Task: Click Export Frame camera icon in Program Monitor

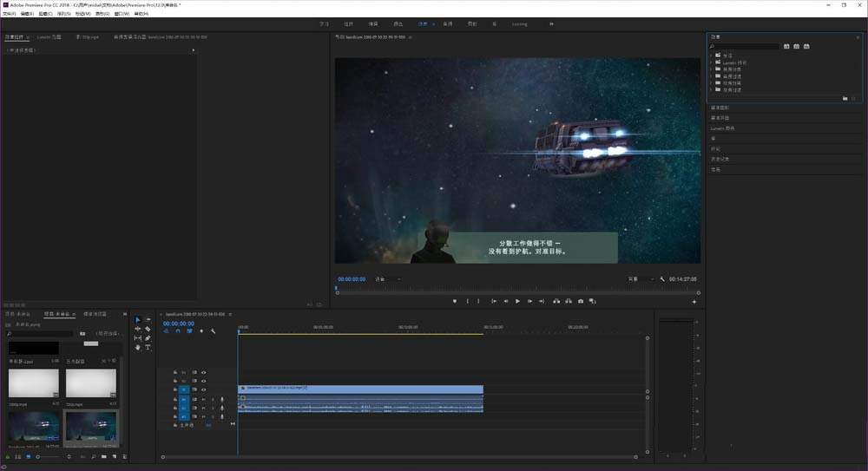Action: (x=581, y=301)
